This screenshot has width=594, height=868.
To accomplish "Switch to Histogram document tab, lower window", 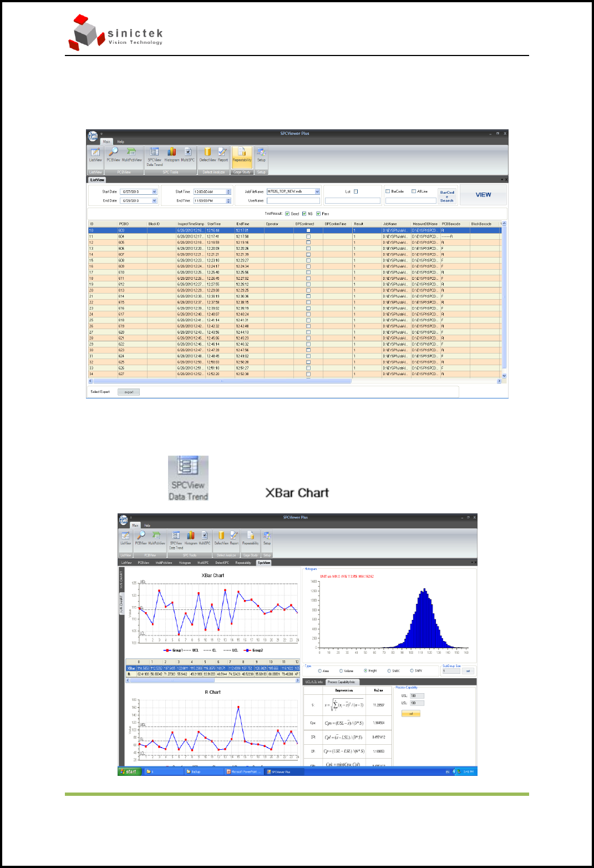I will (x=185, y=562).
